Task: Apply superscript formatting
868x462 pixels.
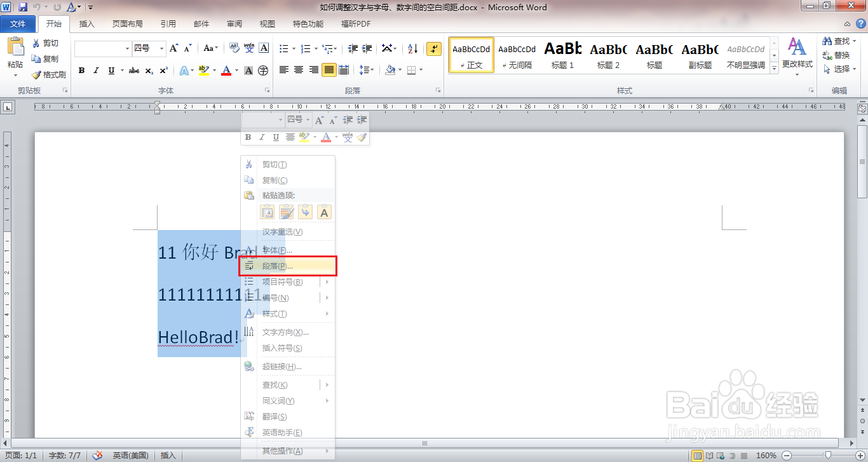Action: 164,71
